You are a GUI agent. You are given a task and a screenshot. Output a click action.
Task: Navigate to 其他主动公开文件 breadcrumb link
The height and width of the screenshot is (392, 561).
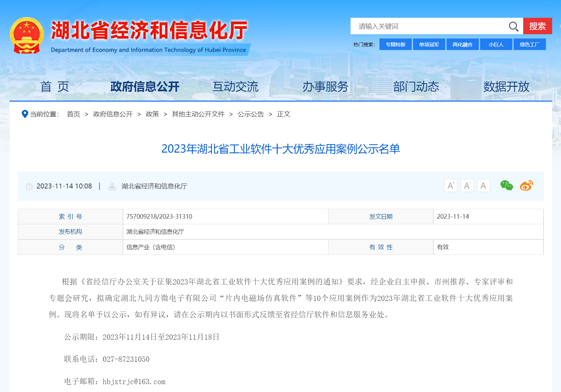click(198, 114)
